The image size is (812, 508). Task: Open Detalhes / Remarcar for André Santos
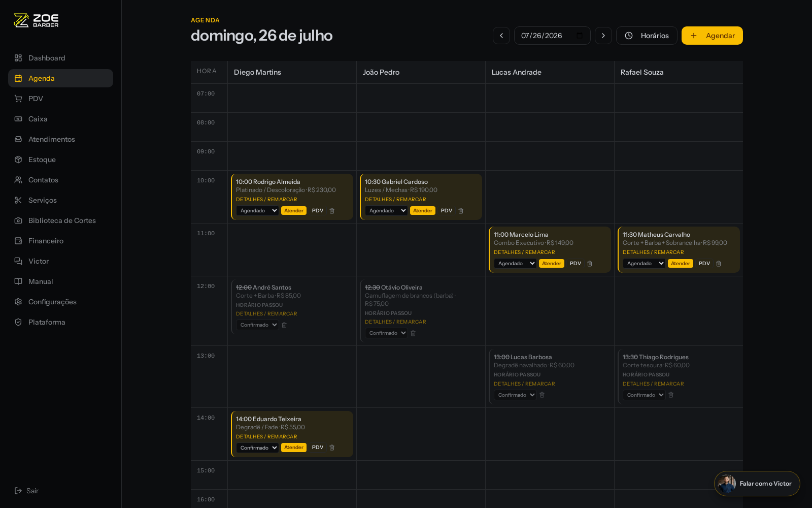(266, 314)
